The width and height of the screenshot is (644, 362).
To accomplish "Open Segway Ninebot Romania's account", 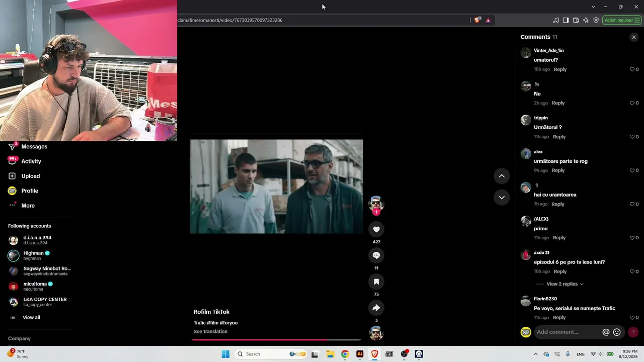I will pos(40,271).
